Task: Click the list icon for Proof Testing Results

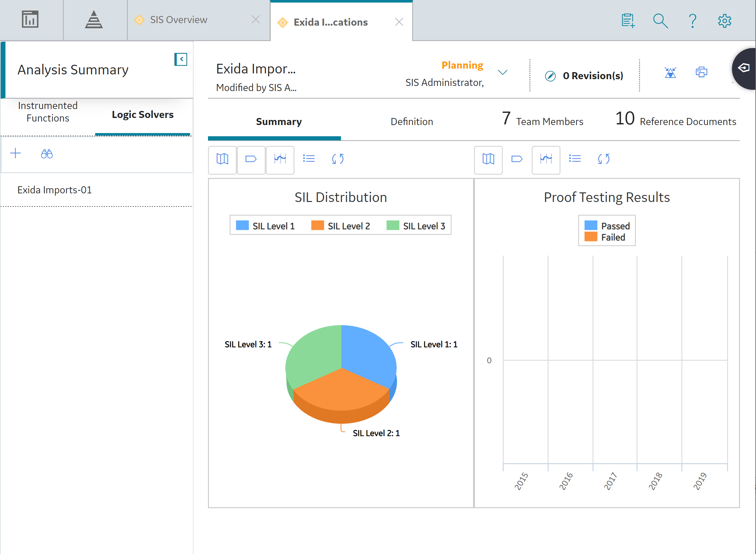Action: pos(575,159)
